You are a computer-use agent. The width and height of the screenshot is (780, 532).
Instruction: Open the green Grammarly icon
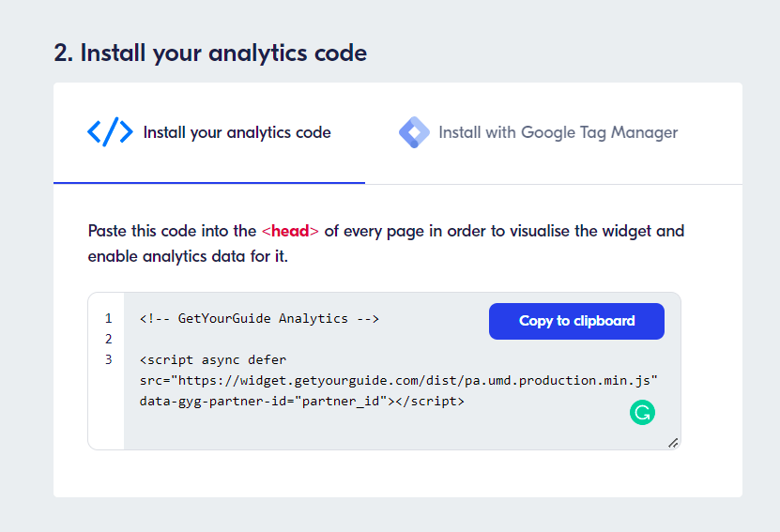[642, 413]
